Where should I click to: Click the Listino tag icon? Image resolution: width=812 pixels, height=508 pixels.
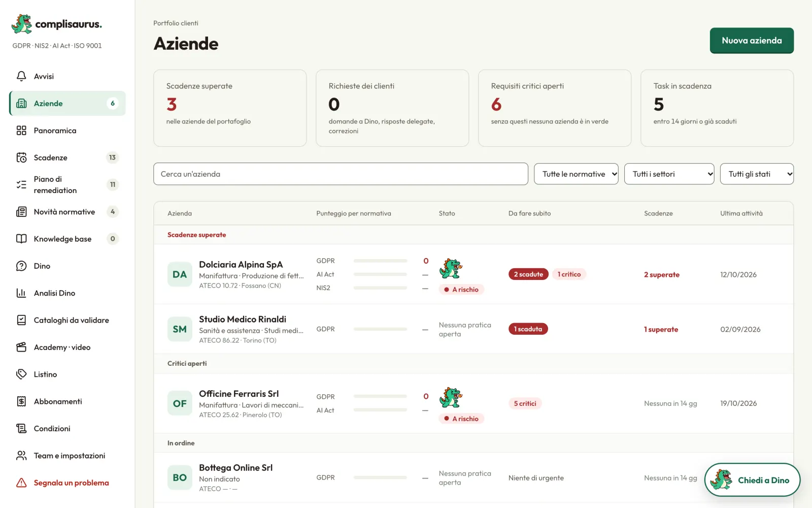(x=21, y=374)
